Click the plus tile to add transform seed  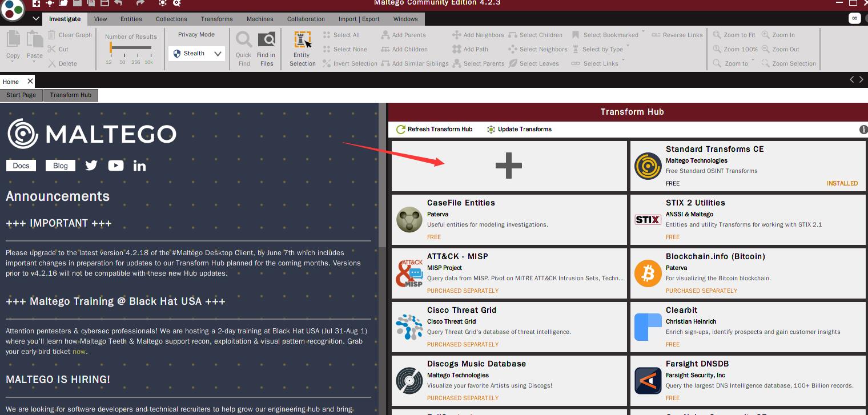pos(509,166)
